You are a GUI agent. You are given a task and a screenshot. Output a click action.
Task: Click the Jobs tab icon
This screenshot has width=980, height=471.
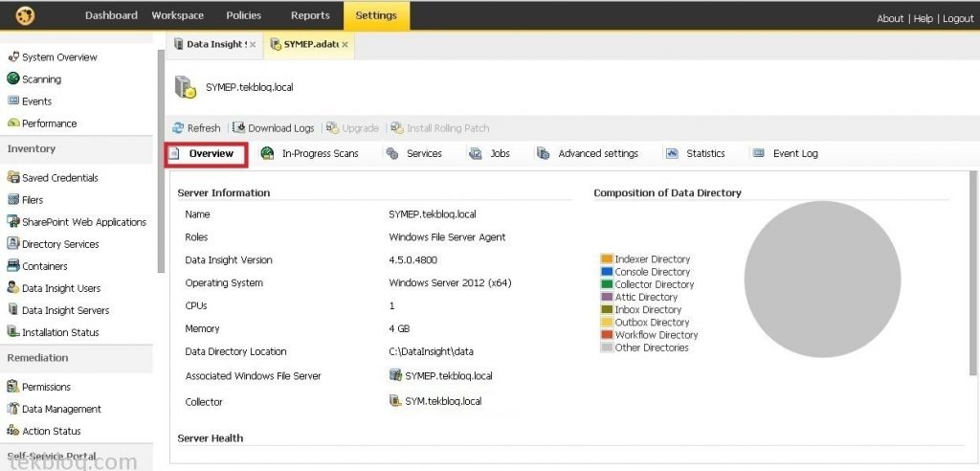(476, 153)
